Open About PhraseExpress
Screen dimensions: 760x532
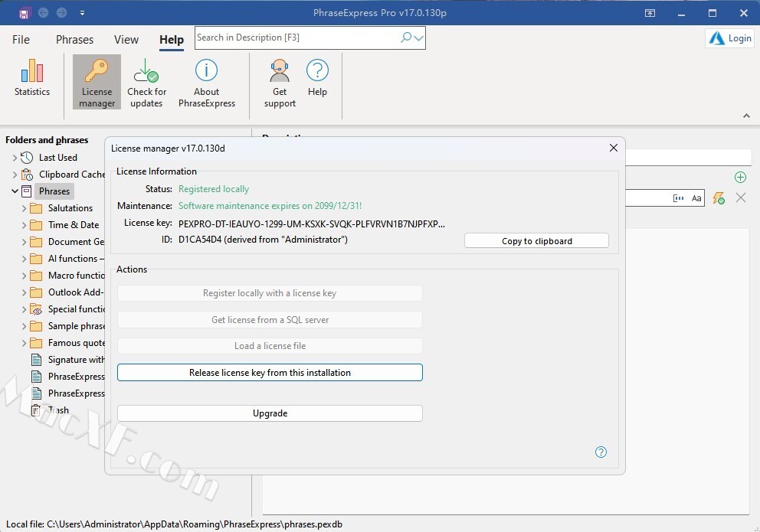point(207,83)
